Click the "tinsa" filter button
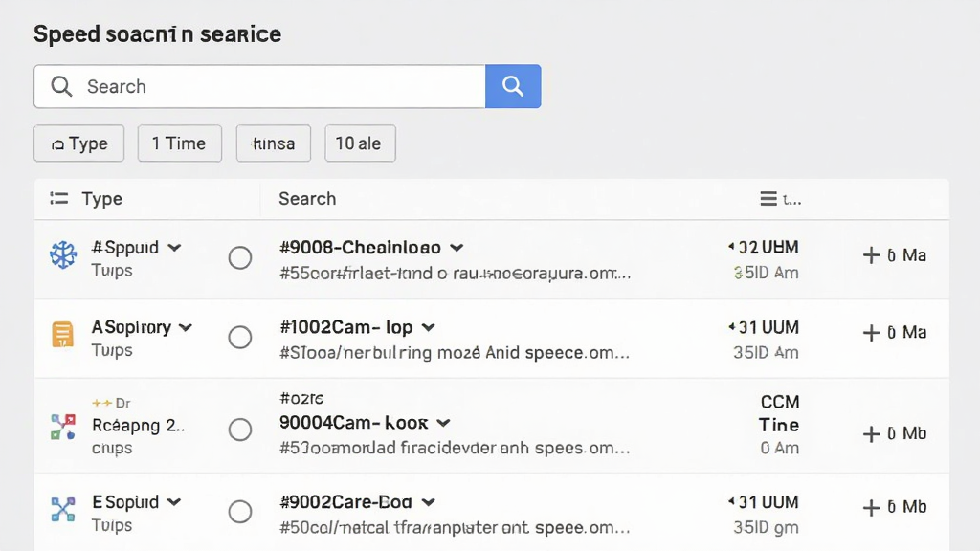This screenshot has width=980, height=551. pos(273,143)
